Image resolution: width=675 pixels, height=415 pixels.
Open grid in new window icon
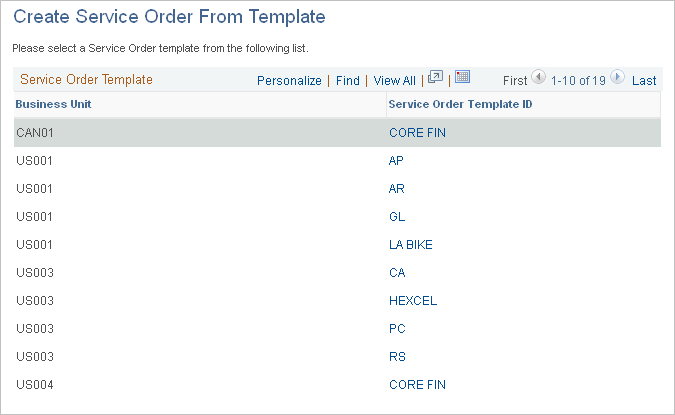click(435, 77)
